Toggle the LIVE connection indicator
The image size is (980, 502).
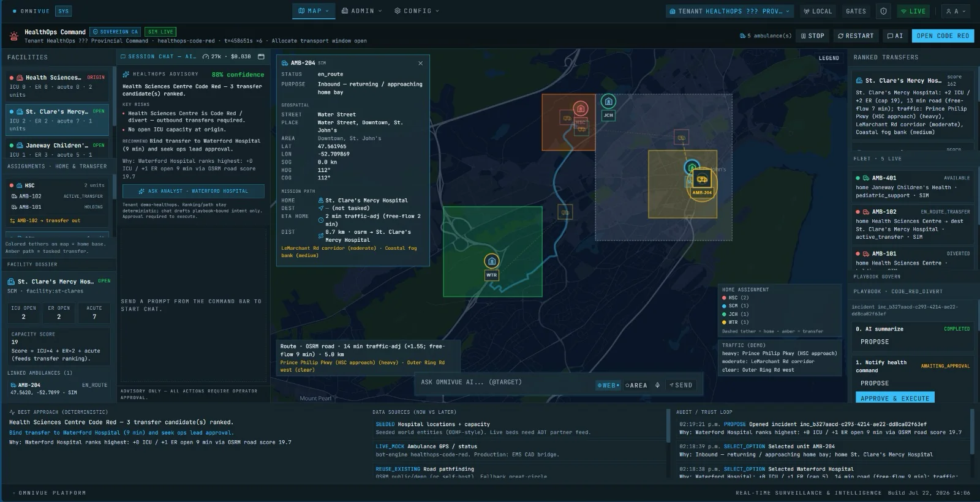pyautogui.click(x=913, y=11)
